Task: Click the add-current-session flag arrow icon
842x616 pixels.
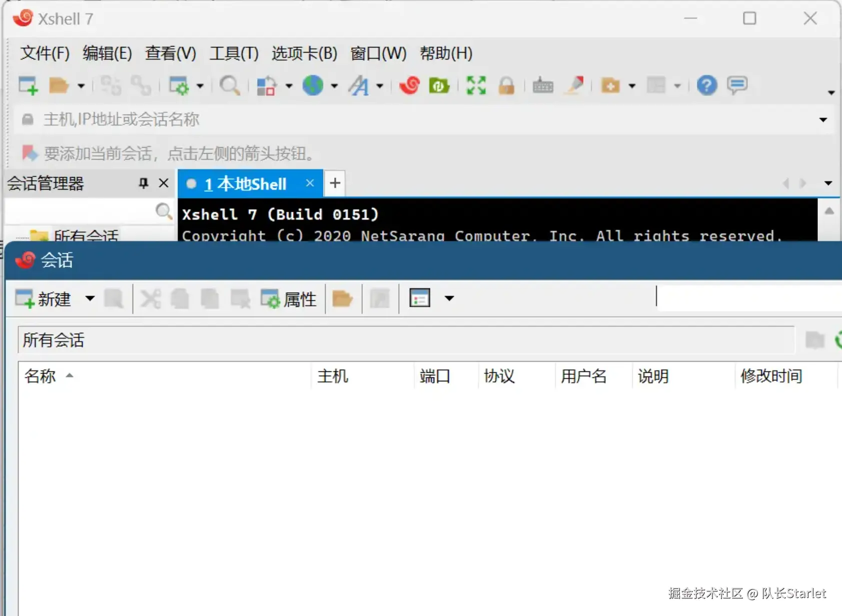Action: [x=30, y=153]
